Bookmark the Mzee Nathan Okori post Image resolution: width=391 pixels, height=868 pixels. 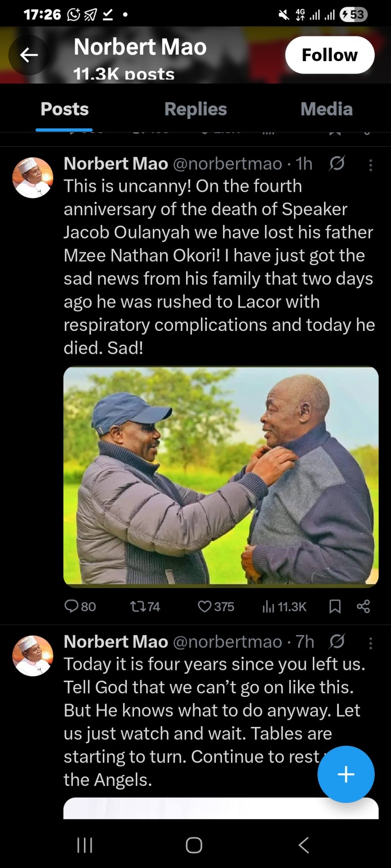point(335,607)
